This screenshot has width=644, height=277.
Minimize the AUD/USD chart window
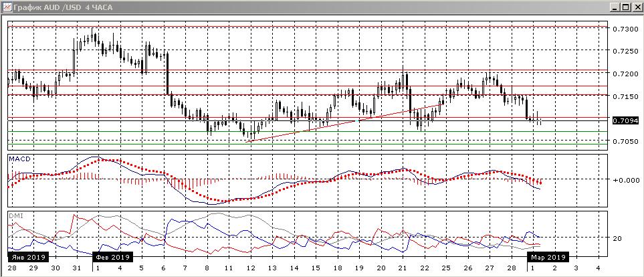click(614, 7)
